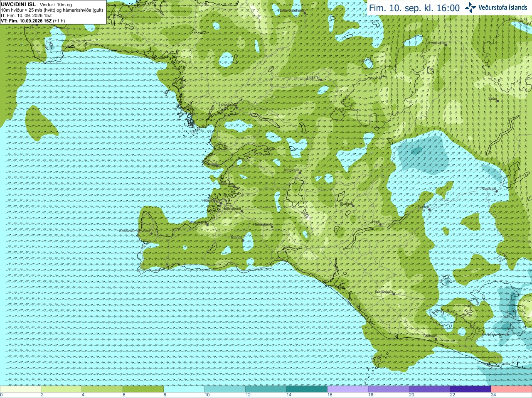Click the Skálholt station dot
This screenshot has height=398, width=532.
(354, 206)
